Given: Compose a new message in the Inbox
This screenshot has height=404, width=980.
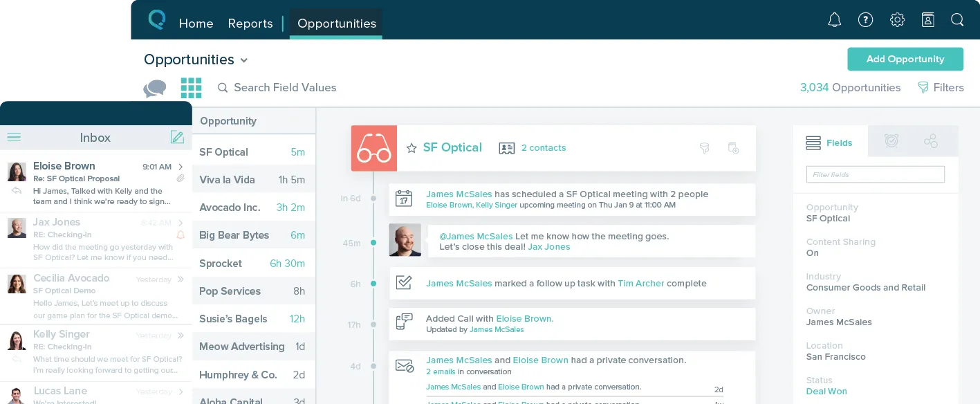Looking at the screenshot, I should point(178,137).
